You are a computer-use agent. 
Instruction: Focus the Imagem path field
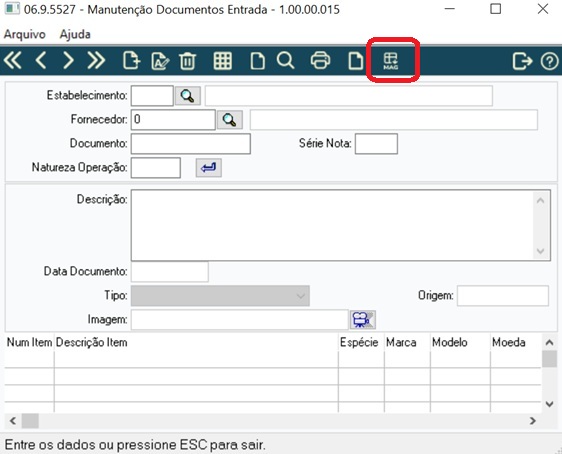[240, 320]
